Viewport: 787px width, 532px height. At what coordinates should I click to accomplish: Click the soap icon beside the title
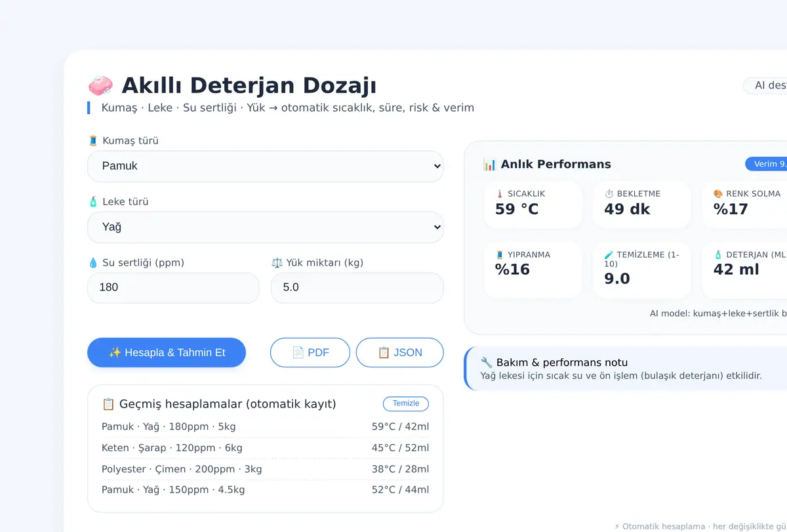[x=100, y=86]
